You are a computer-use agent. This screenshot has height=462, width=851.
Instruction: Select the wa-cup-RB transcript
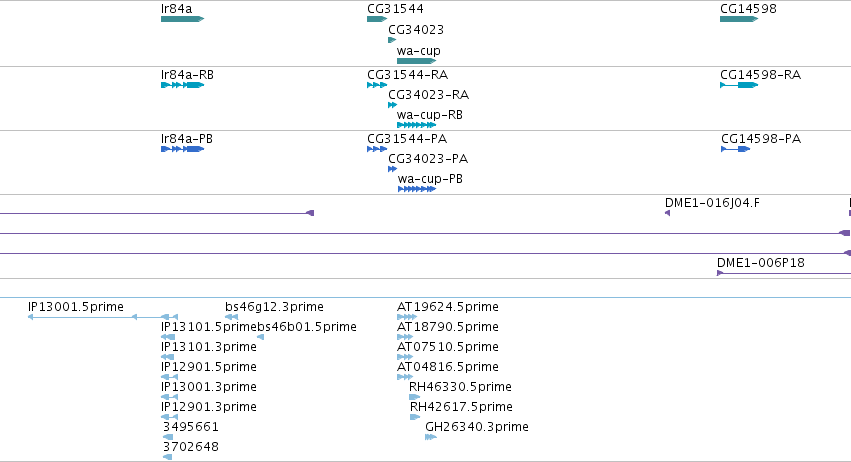(417, 125)
